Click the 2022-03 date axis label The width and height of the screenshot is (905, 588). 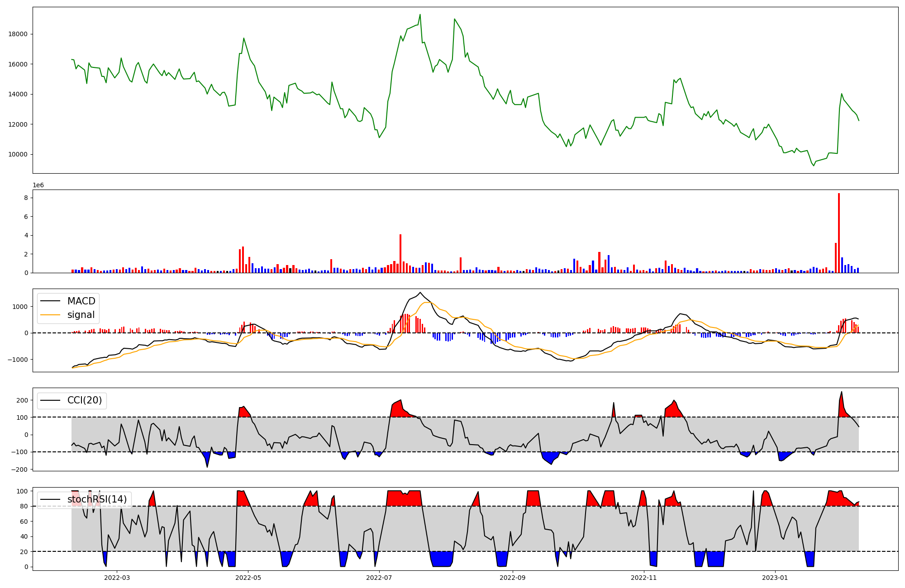pyautogui.click(x=117, y=578)
